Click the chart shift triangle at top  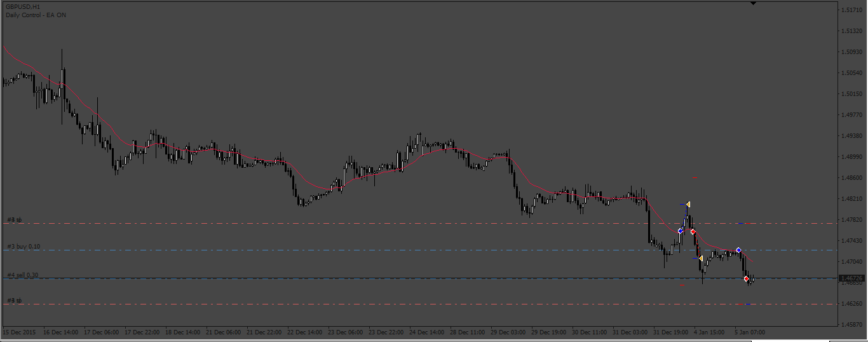tap(753, 3)
